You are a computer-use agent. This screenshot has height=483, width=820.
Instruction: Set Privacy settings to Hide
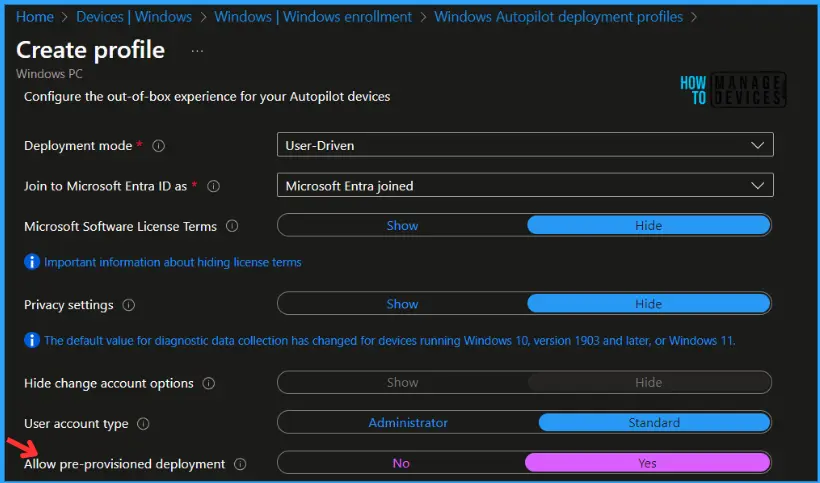click(648, 304)
